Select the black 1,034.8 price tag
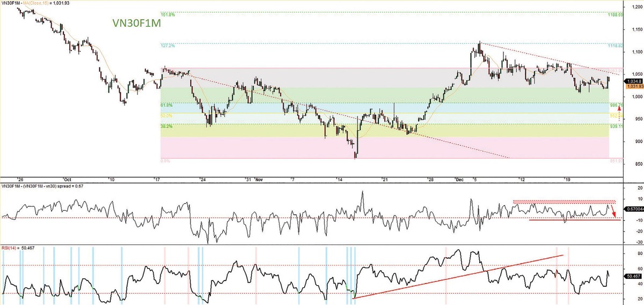 pyautogui.click(x=633, y=80)
